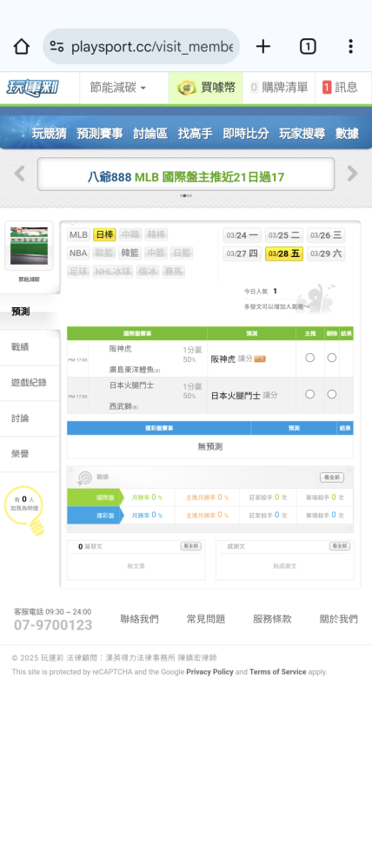Open the 訊息 notifications
This screenshot has height=868, width=372.
point(341,88)
